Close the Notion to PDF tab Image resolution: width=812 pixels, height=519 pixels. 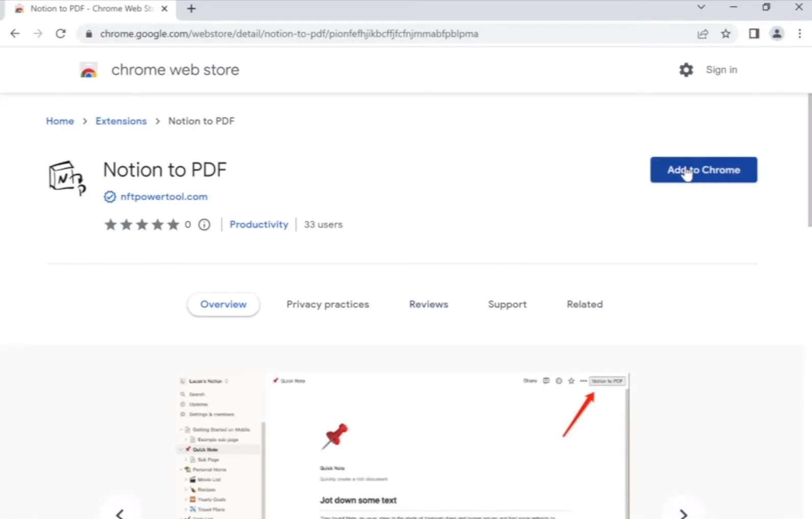click(x=164, y=9)
